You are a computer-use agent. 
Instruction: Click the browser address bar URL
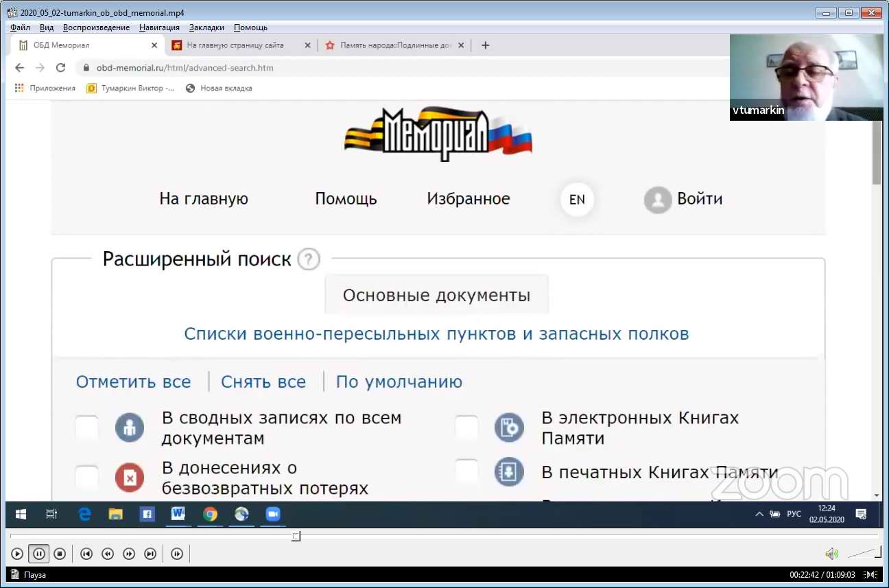[x=185, y=68]
